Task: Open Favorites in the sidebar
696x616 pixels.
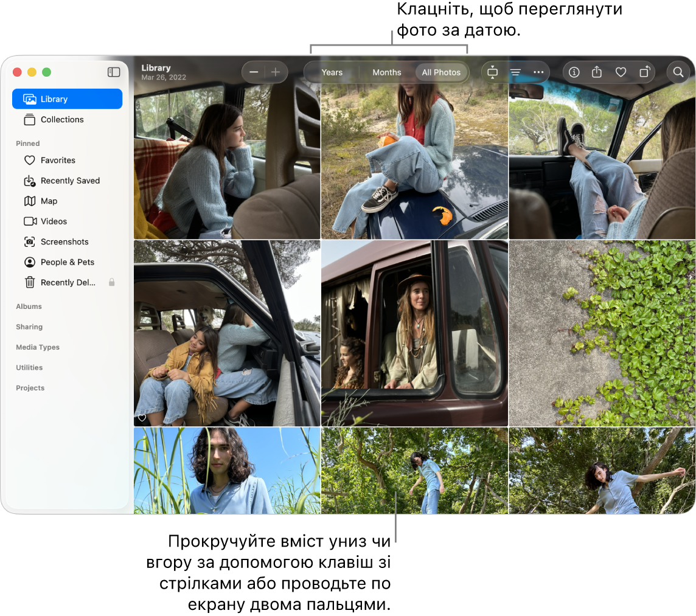Action: [x=58, y=161]
